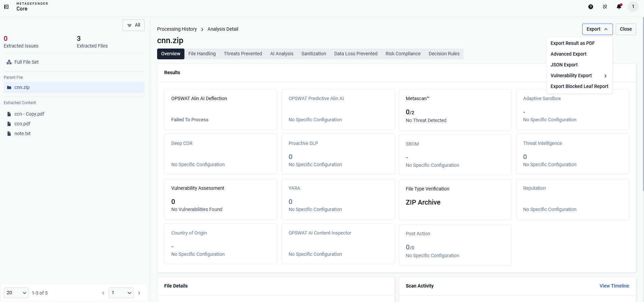Go to Processing History breadcrumb

(x=177, y=29)
